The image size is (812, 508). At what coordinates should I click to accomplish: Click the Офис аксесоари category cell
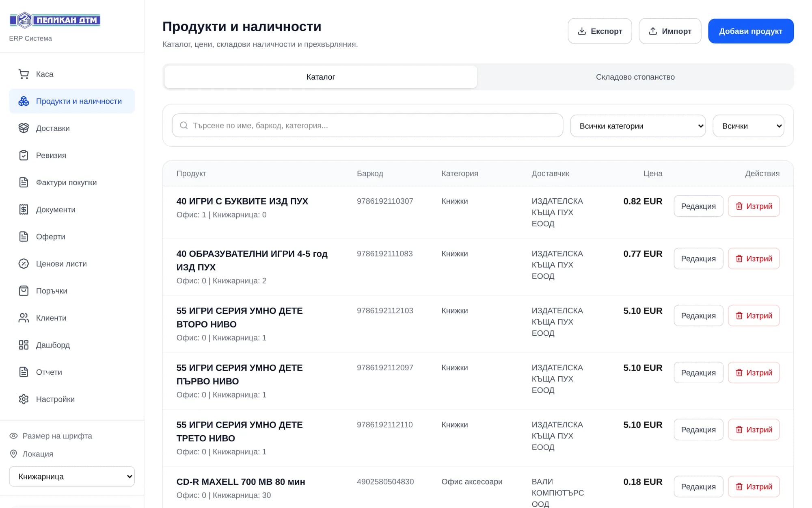pyautogui.click(x=472, y=482)
